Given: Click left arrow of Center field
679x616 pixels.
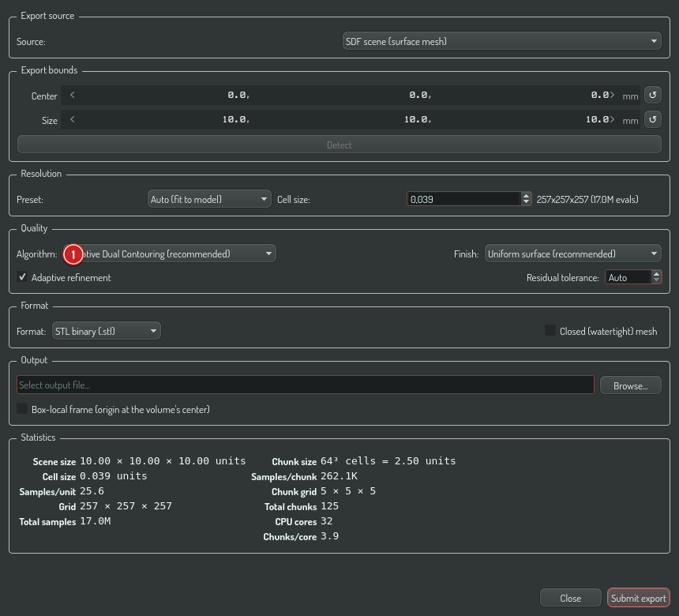Looking at the screenshot, I should pos(73,95).
